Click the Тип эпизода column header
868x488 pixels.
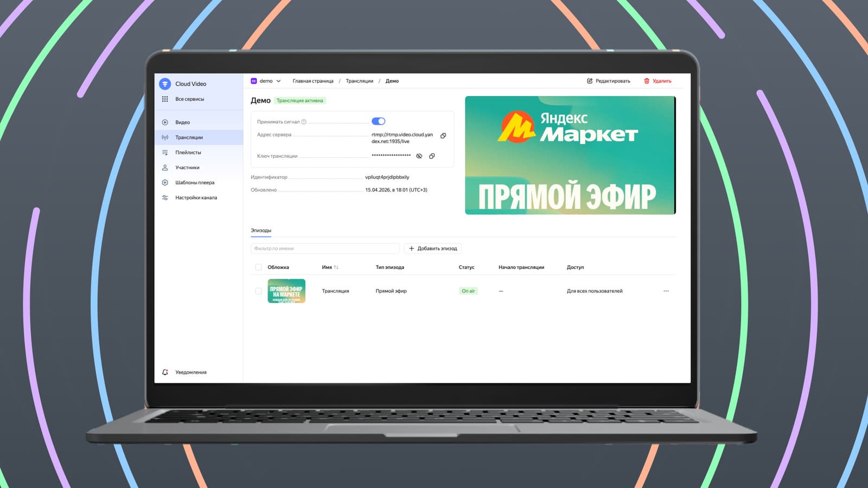390,267
